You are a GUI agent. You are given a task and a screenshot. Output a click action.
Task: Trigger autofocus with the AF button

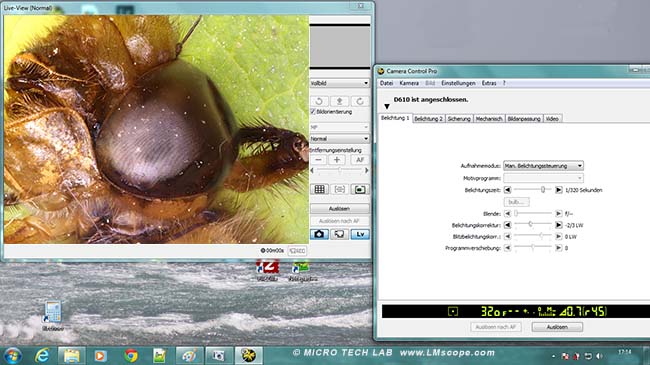[360, 160]
